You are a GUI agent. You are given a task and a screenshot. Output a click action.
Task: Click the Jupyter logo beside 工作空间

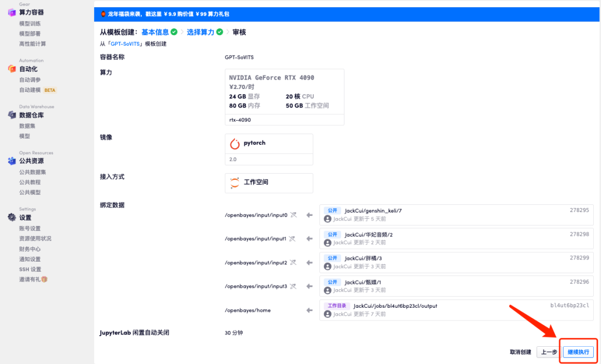[x=235, y=183]
